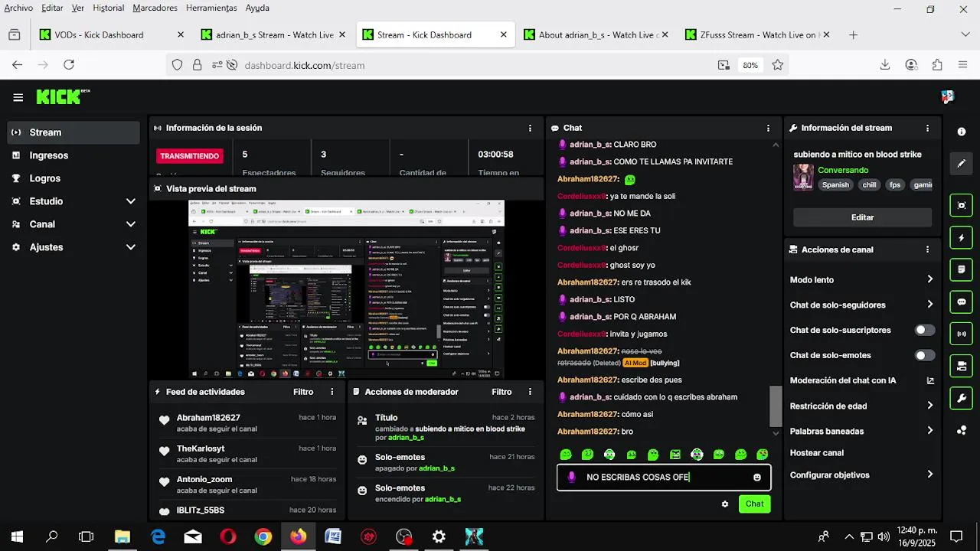The image size is (980, 551).
Task: Toggle Chat de solo-emotes switch
Action: (925, 355)
